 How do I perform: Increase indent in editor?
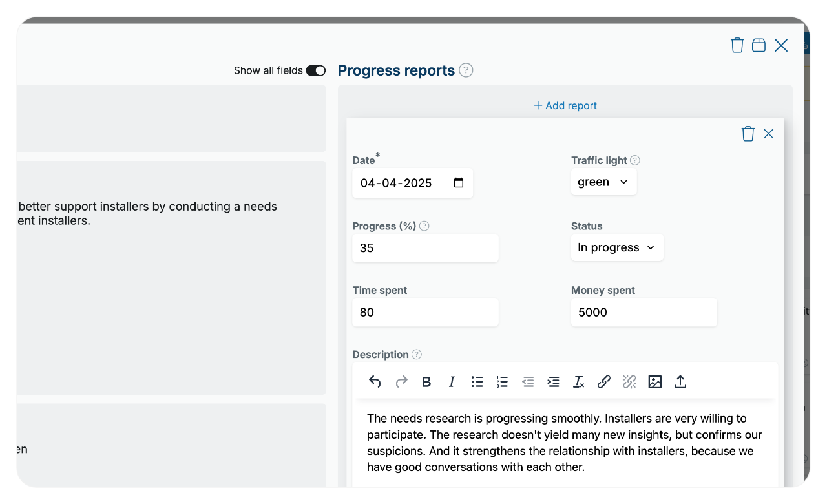(553, 382)
